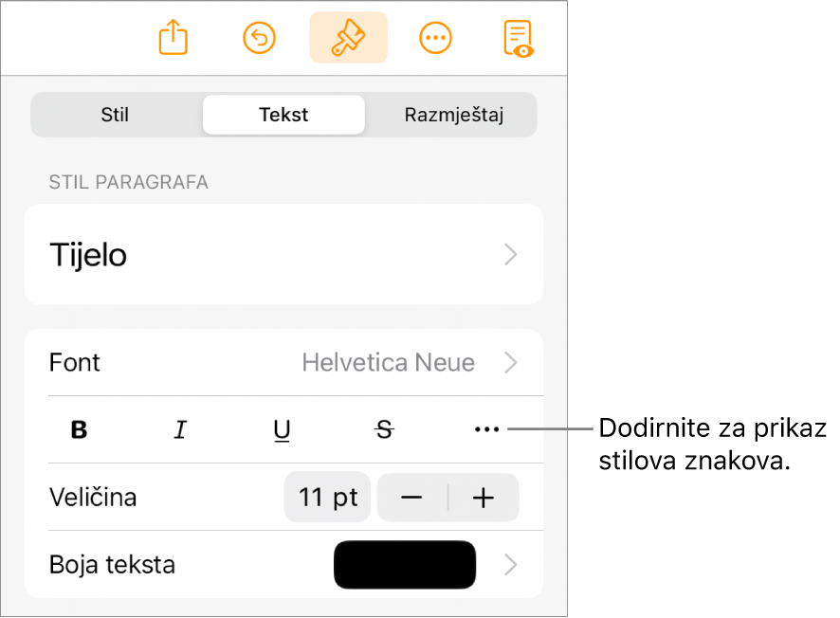Open the Tijelo paragraph style list

283,255
